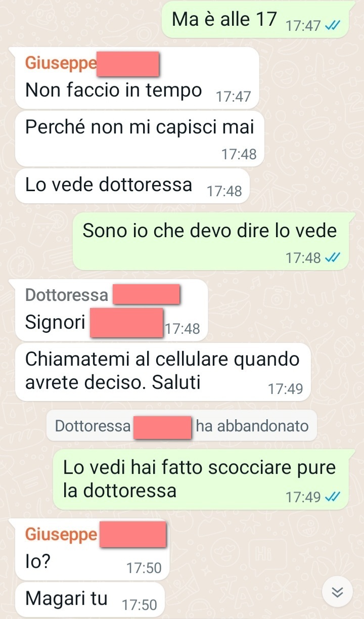Select the "Lo vede dottoressa" message
This screenshot has height=619, width=364.
click(132, 186)
